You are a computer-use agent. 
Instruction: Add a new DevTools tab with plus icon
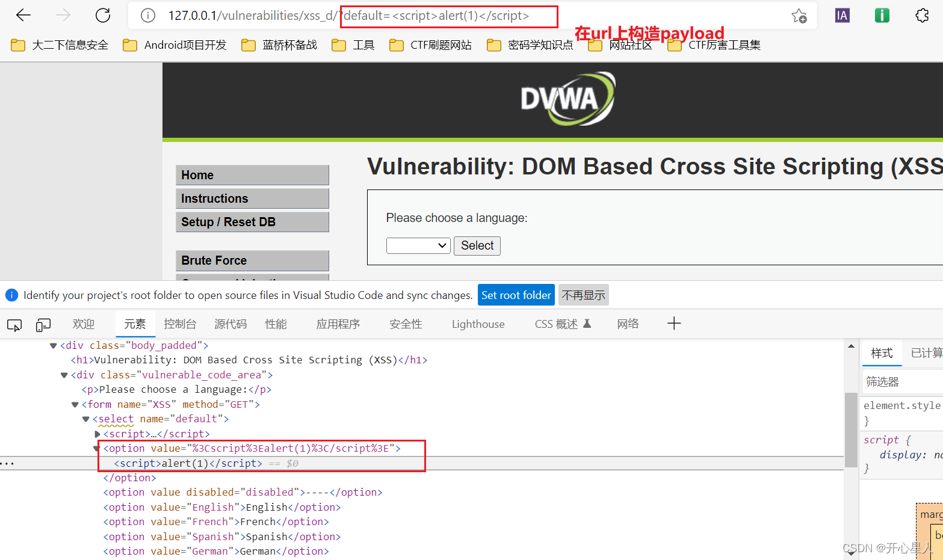pos(674,324)
